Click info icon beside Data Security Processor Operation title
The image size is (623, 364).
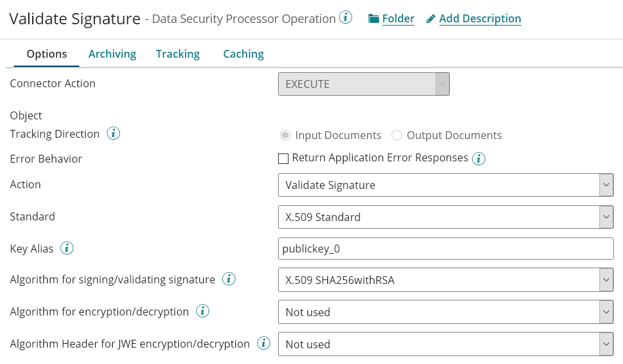click(x=346, y=18)
